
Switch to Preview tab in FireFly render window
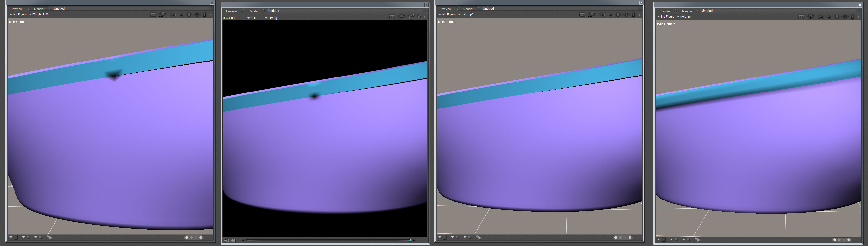tap(231, 11)
